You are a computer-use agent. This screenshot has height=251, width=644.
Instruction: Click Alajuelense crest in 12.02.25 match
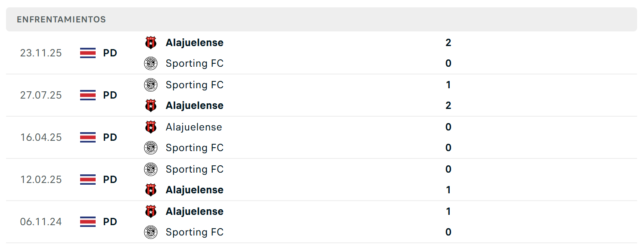coord(151,190)
